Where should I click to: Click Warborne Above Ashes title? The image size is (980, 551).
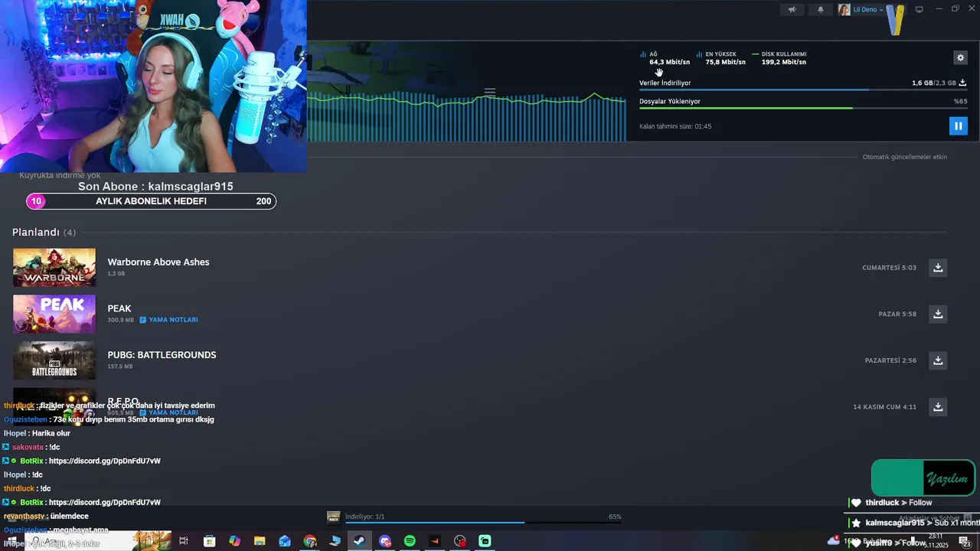158,262
